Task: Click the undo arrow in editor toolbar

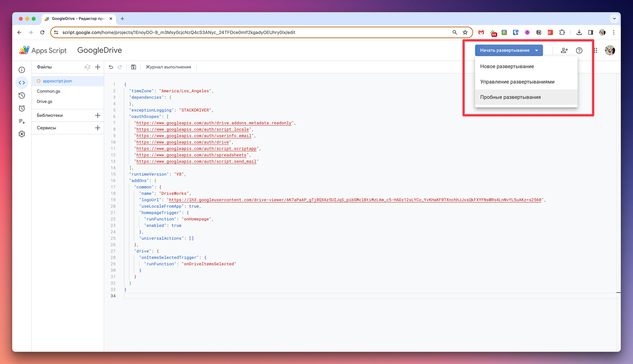Action: click(111, 67)
